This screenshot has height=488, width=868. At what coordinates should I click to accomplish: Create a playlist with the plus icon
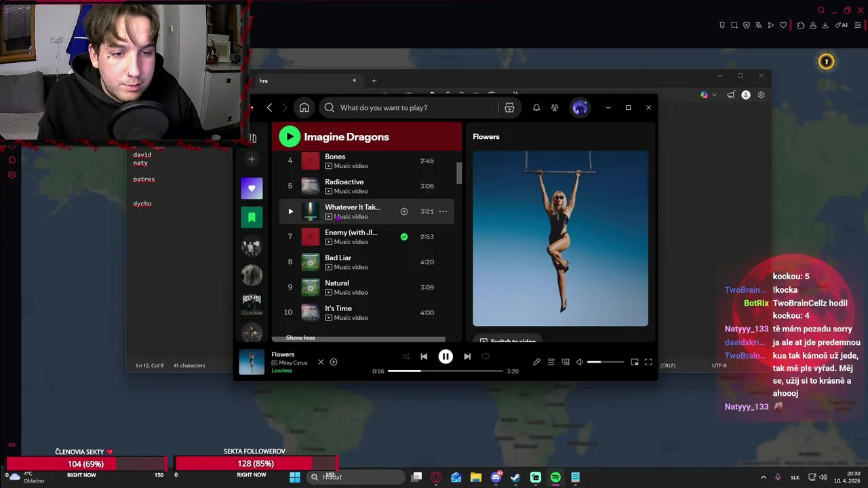pyautogui.click(x=252, y=159)
